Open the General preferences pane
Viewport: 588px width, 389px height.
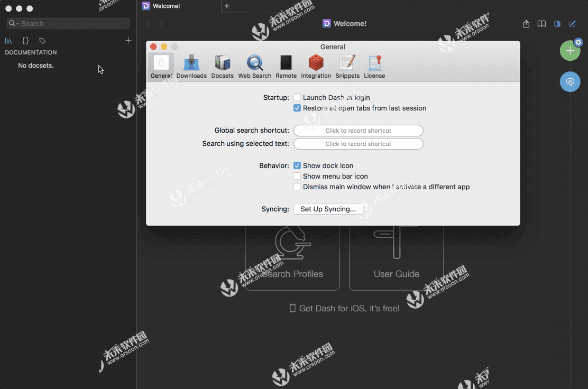click(x=161, y=67)
